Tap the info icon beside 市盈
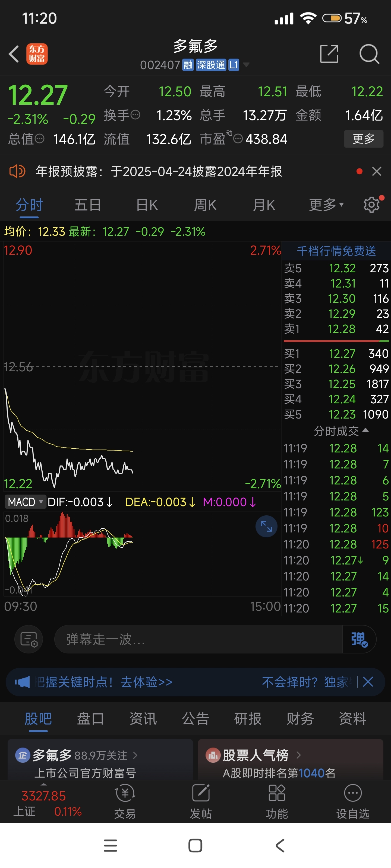The width and height of the screenshot is (391, 868). coord(238,139)
